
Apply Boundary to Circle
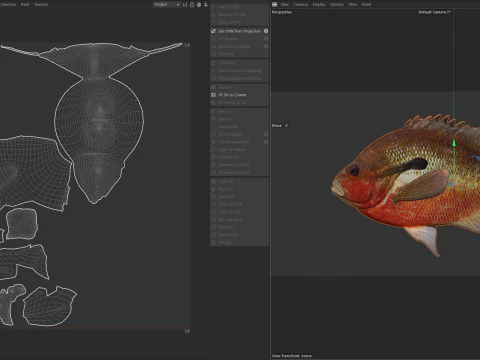(x=240, y=165)
